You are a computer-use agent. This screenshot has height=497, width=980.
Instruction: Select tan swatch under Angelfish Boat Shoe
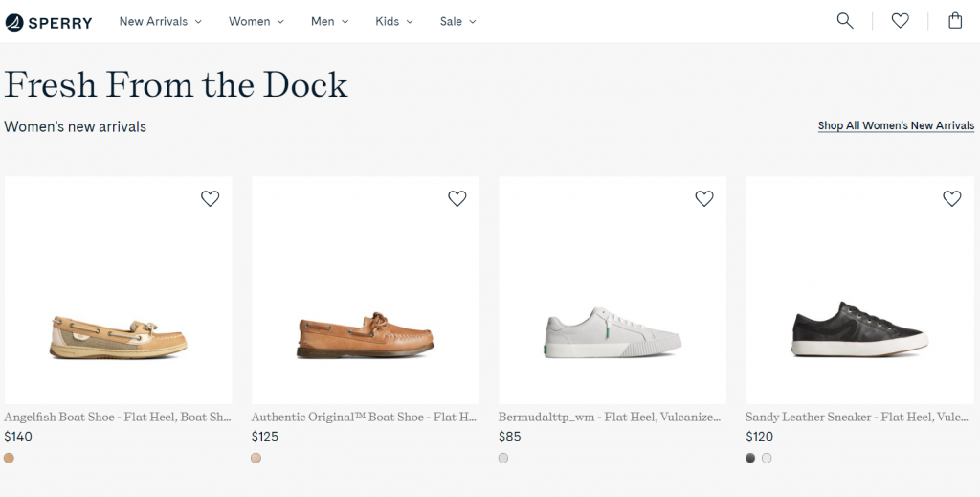(x=9, y=459)
